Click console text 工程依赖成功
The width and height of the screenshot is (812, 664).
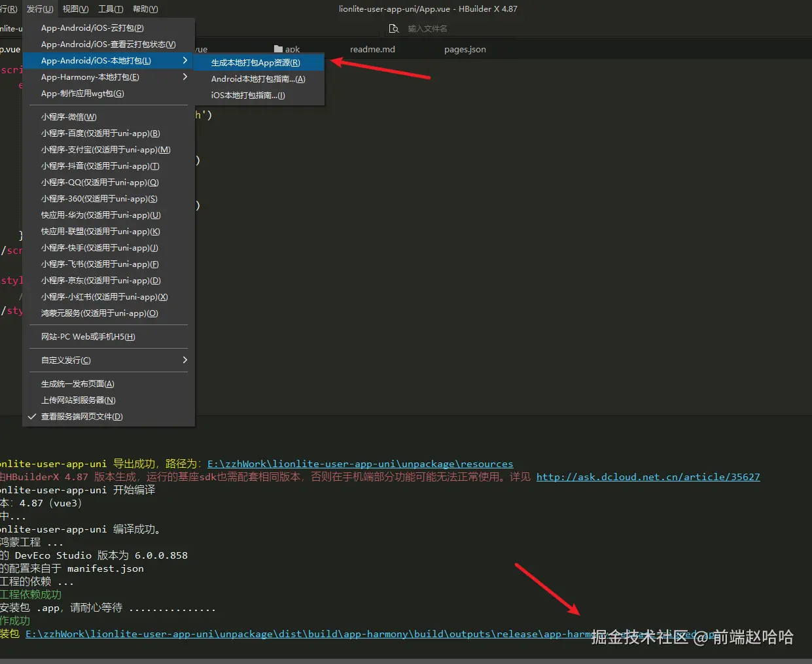31,595
